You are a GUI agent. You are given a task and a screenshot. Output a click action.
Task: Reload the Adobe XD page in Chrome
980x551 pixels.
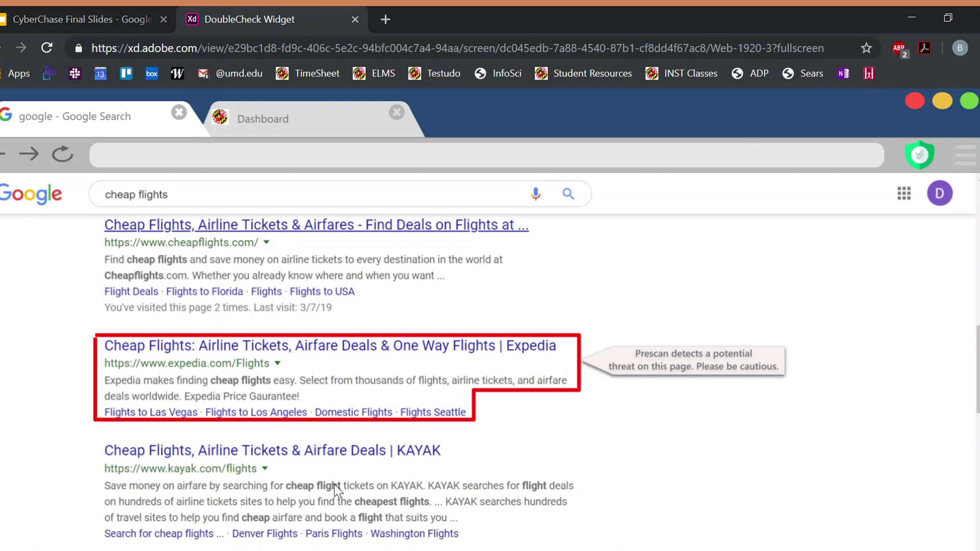point(47,48)
